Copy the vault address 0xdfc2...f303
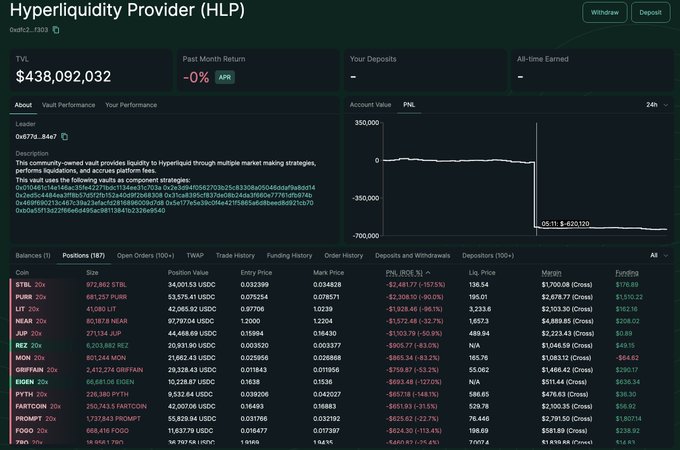The height and width of the screenshot is (450, 680). click(56, 30)
